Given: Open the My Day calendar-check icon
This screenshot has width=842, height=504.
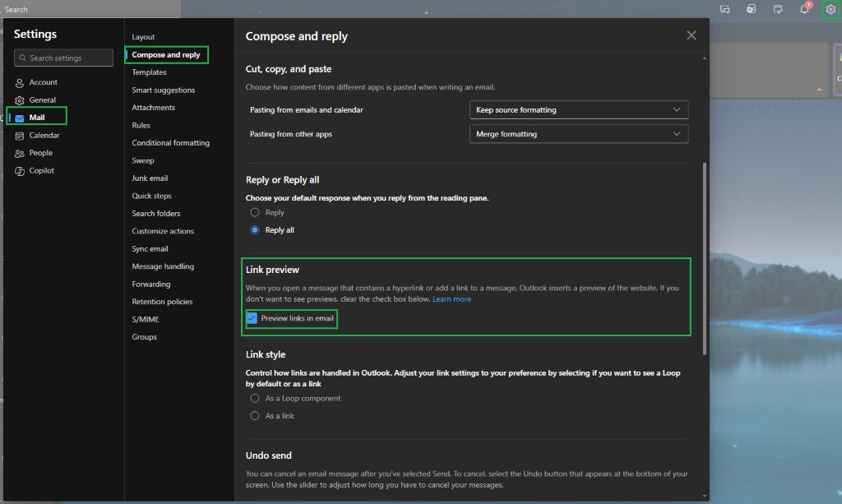Looking at the screenshot, I should coord(778,9).
